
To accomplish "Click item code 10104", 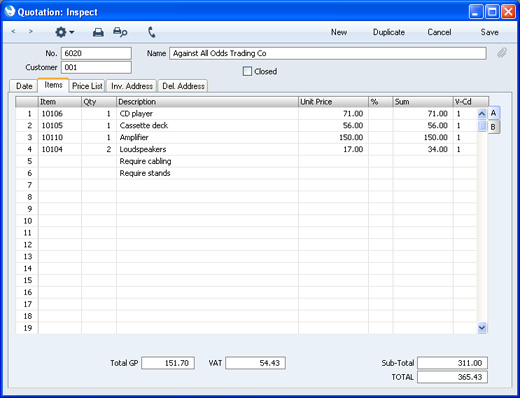I will coord(52,149).
